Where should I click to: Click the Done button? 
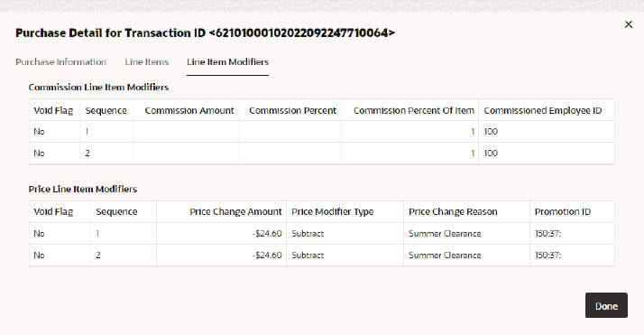tap(606, 305)
